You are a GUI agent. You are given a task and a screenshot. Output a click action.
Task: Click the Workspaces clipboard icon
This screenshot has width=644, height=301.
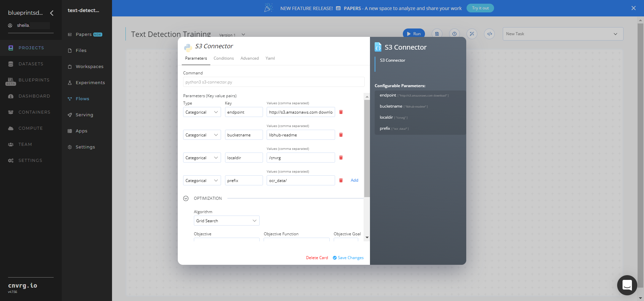coord(70,67)
